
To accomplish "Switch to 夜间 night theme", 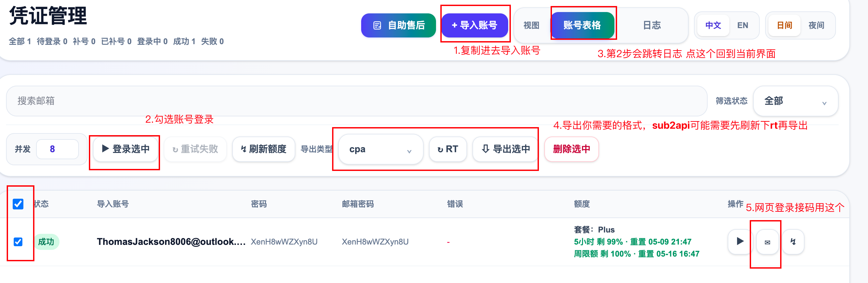I will 816,25.
